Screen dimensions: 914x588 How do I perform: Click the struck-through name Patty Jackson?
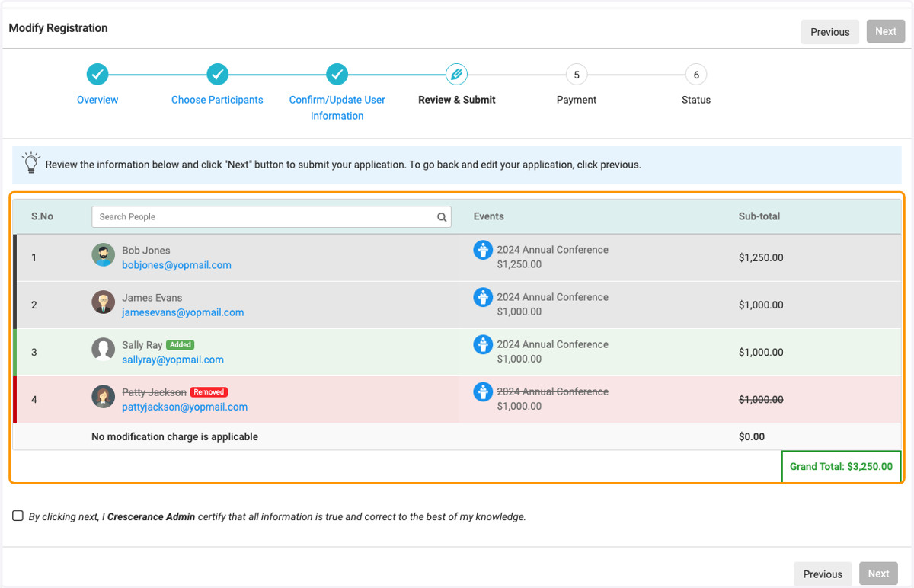pyautogui.click(x=154, y=392)
